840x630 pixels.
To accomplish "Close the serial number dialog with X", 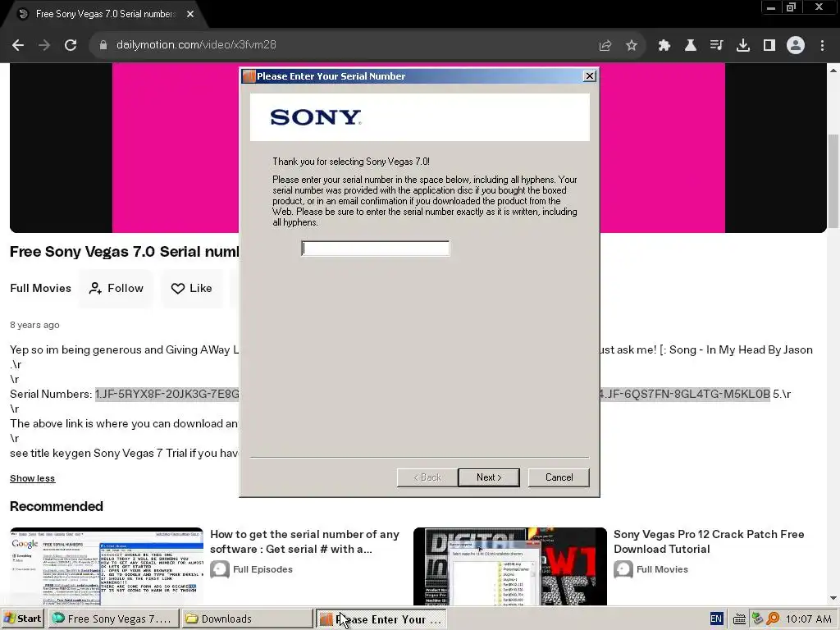I will (589, 76).
